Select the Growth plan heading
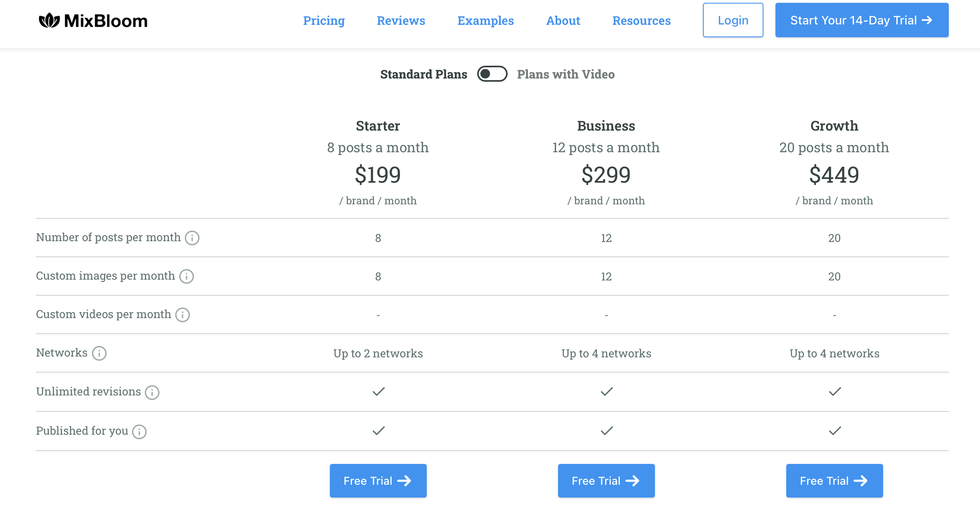This screenshot has height=516, width=980. pyautogui.click(x=834, y=126)
